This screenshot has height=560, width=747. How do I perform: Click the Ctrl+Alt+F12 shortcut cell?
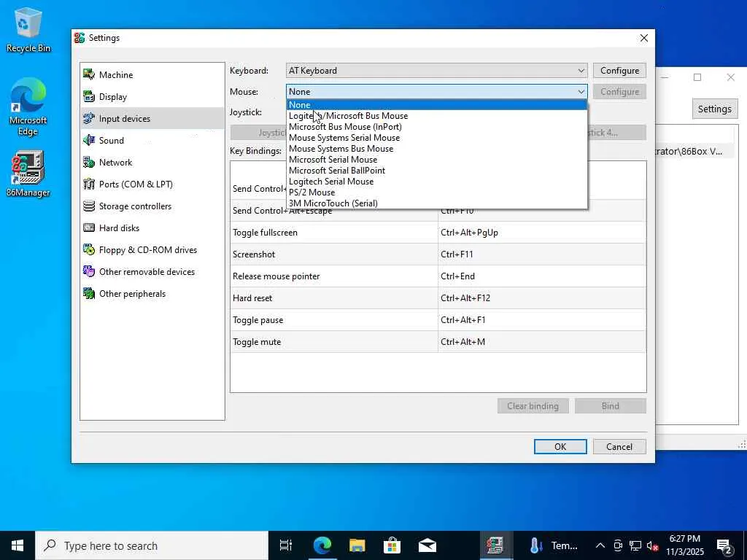[542, 298]
